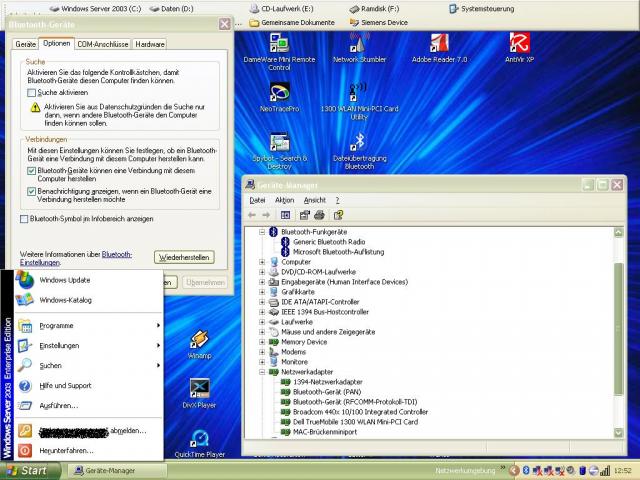Click printer icon in Geräte-Manager toolbar
Screen dimensions: 640x480
(x=319, y=215)
